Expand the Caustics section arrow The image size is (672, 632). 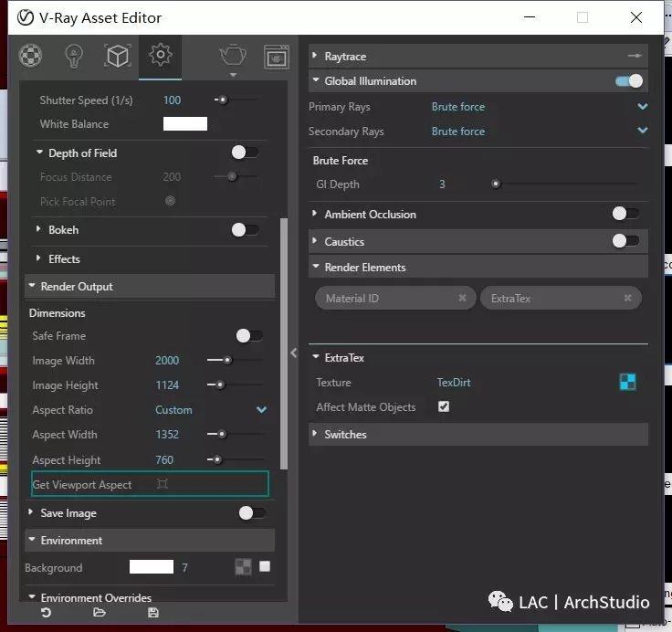315,240
